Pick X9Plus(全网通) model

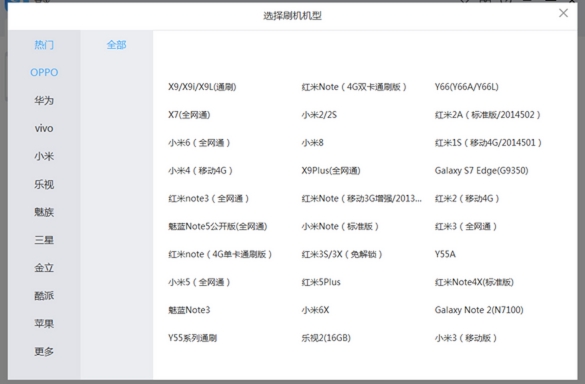[x=331, y=171]
